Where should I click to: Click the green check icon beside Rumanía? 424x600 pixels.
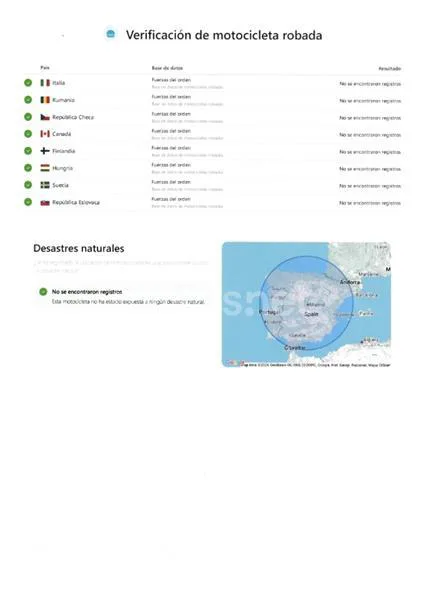point(28,99)
